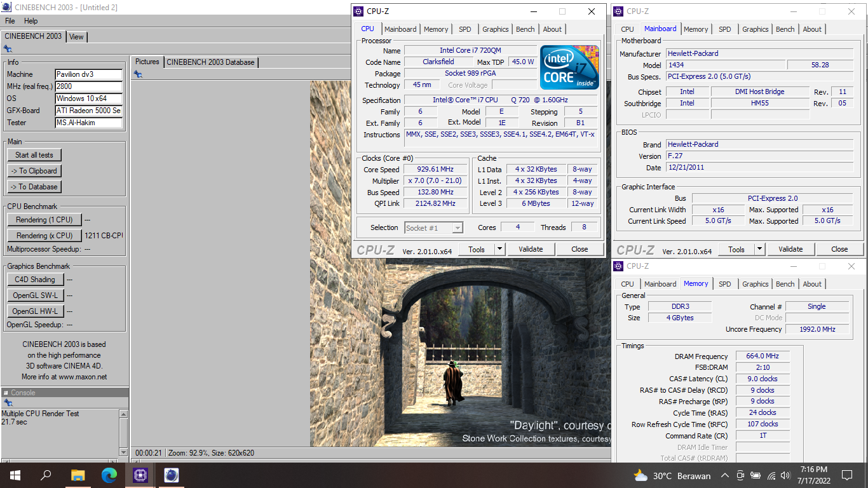Open SPD tab in Mainboard window
Screen dimensions: 868x488
pyautogui.click(x=725, y=29)
